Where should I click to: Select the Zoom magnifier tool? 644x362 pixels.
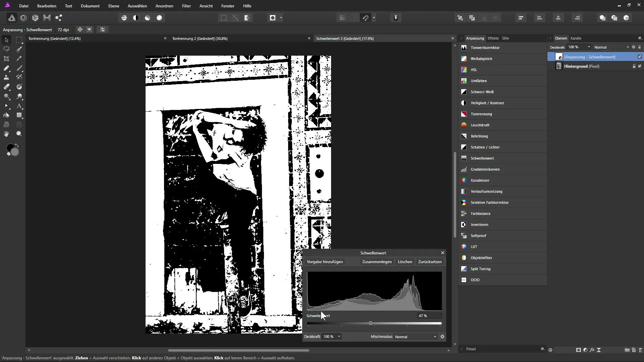click(19, 134)
